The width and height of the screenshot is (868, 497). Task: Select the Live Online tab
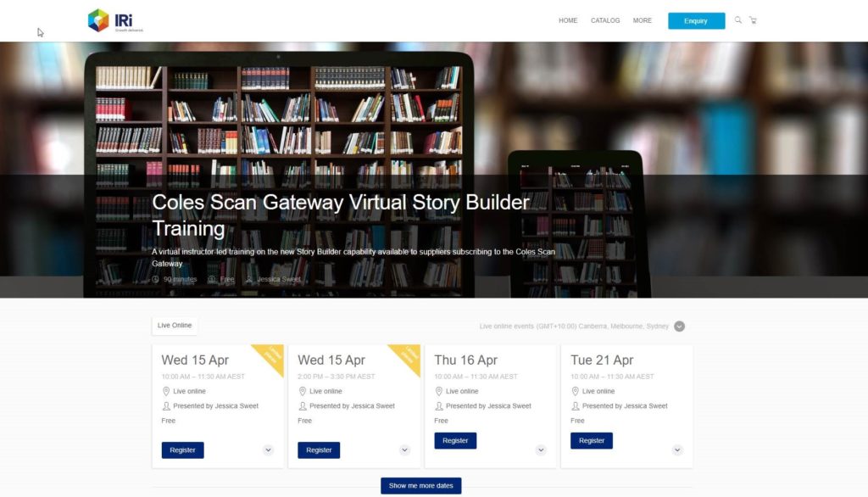pyautogui.click(x=175, y=325)
